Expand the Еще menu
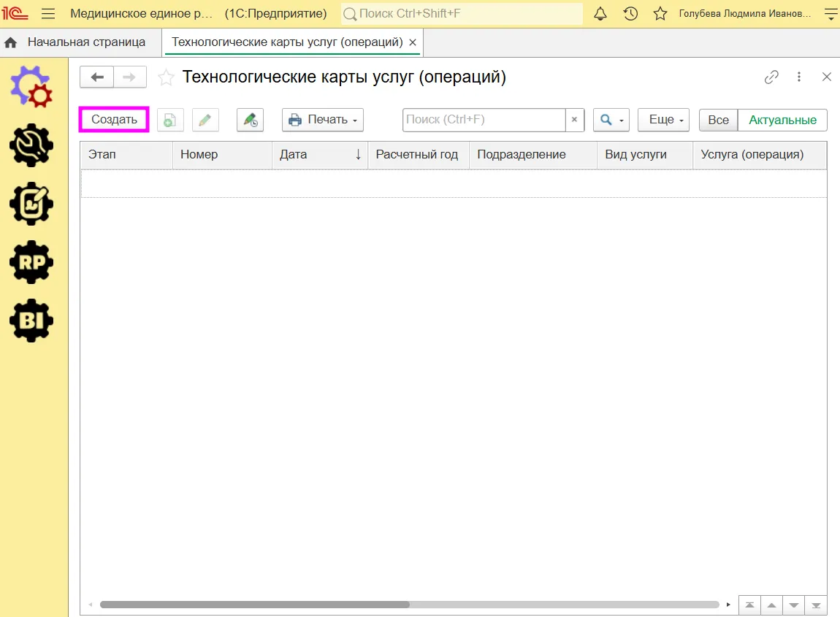Image resolution: width=840 pixels, height=617 pixels. (663, 120)
